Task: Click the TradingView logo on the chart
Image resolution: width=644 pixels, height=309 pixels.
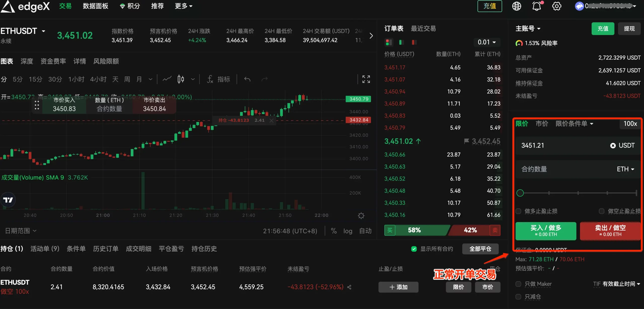Action: [8, 200]
